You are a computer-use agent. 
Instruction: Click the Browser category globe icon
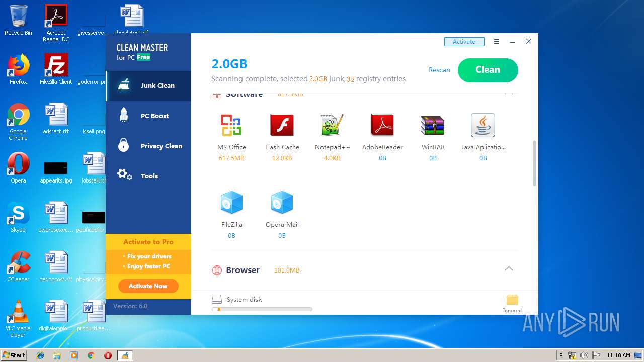pos(217,270)
